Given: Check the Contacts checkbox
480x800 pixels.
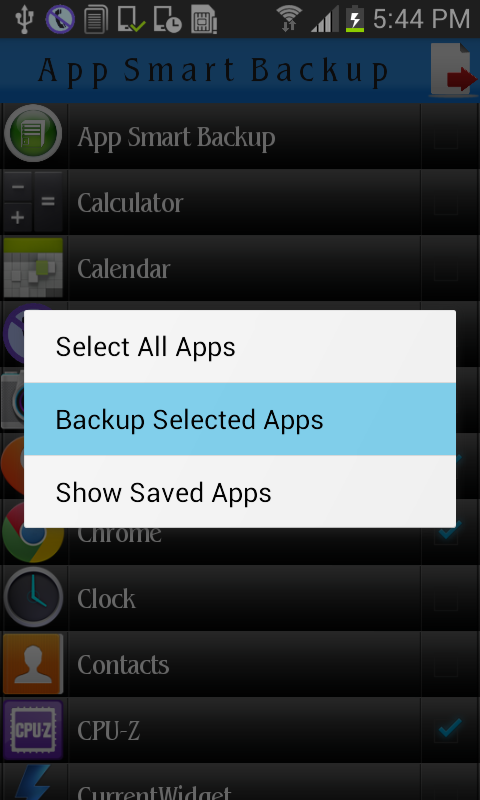Looking at the screenshot, I should (x=447, y=664).
